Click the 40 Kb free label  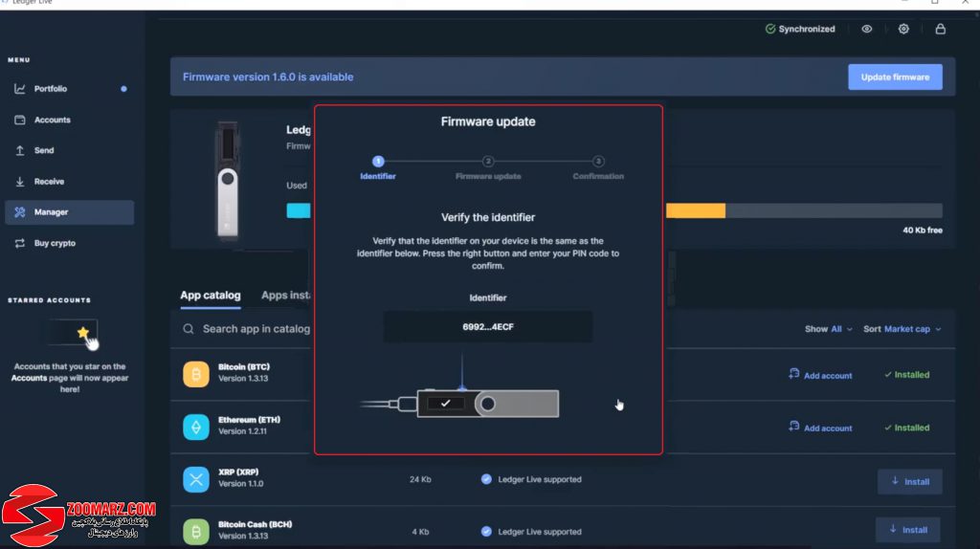[923, 231]
